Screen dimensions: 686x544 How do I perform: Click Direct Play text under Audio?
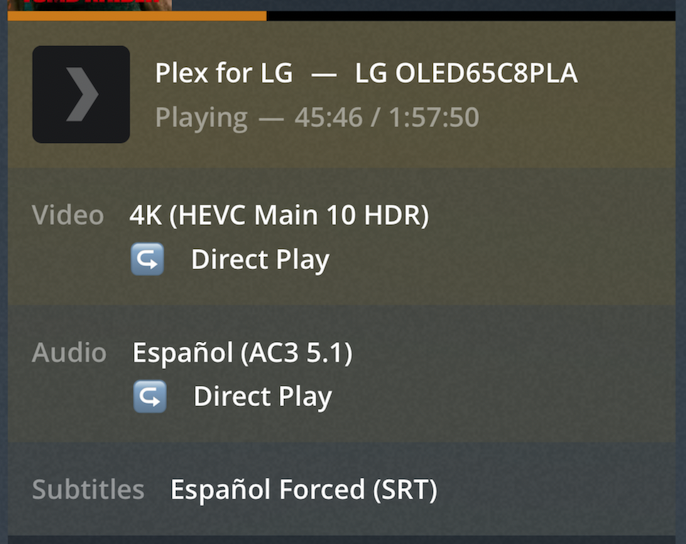(x=263, y=397)
